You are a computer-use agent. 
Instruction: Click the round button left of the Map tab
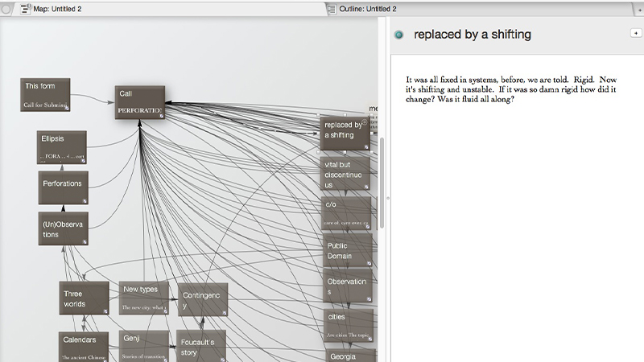tap(7, 8)
